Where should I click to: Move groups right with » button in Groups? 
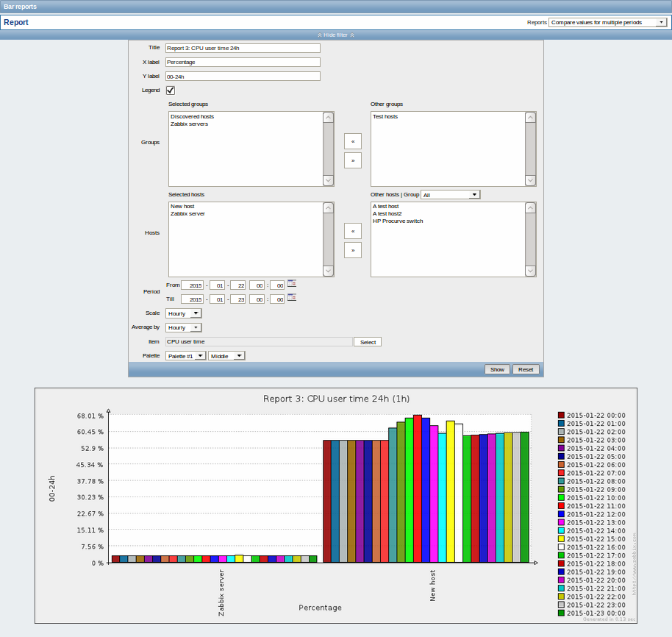[353, 161]
